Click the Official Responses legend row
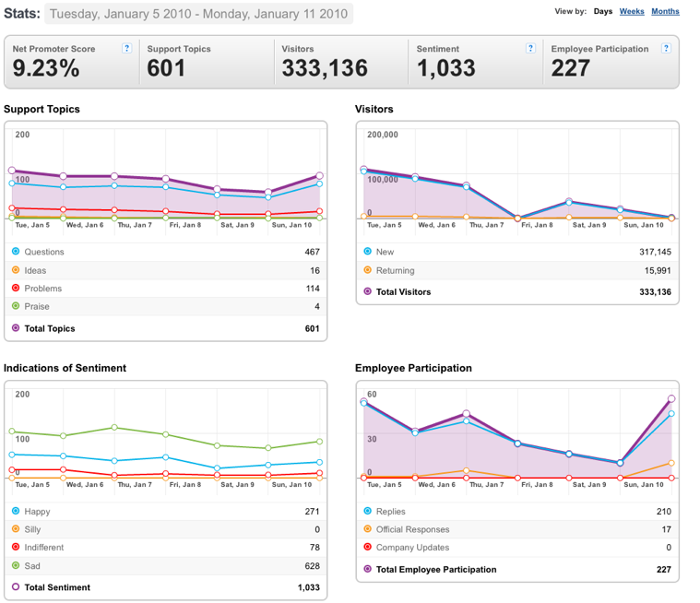The width and height of the screenshot is (700, 603). (517, 529)
